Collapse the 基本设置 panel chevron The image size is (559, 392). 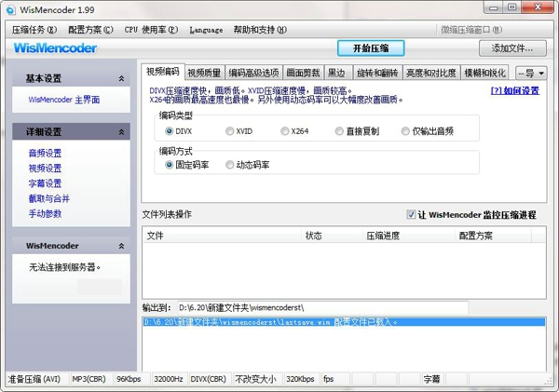[121, 78]
